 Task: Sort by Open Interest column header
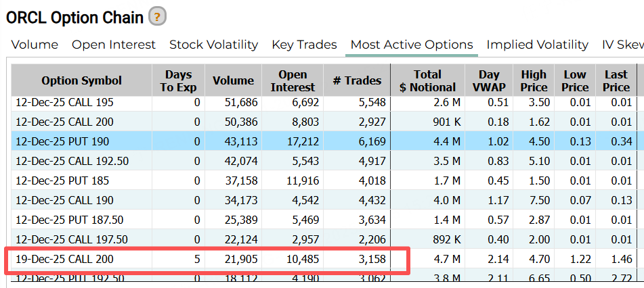pos(293,80)
